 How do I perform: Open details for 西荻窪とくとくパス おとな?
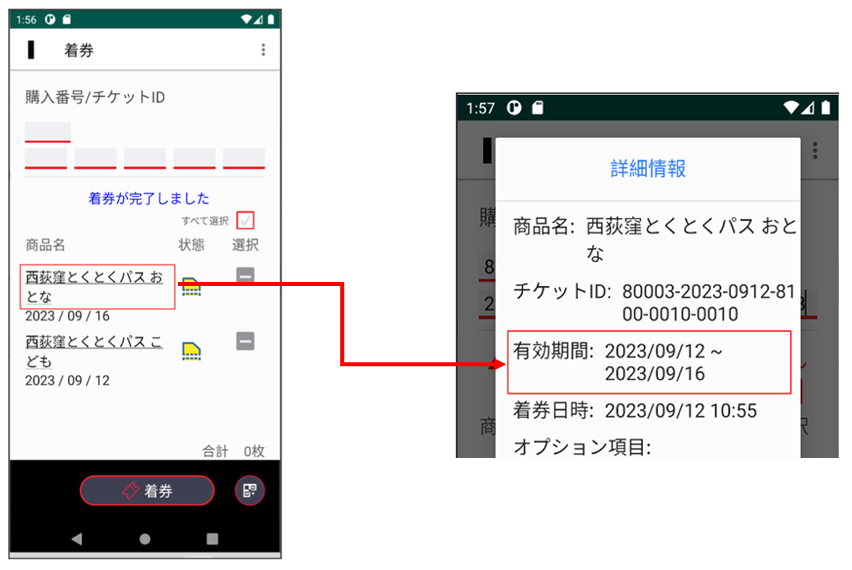[x=96, y=286]
